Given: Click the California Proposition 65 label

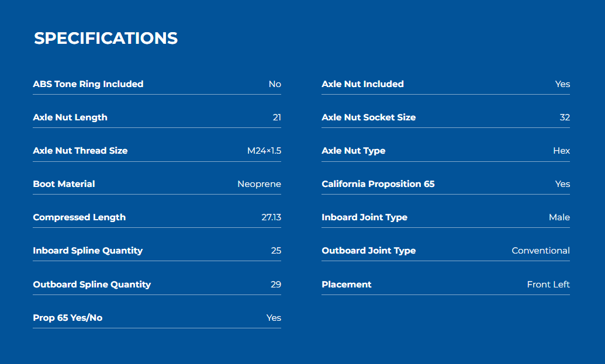Looking at the screenshot, I should pos(378,184).
